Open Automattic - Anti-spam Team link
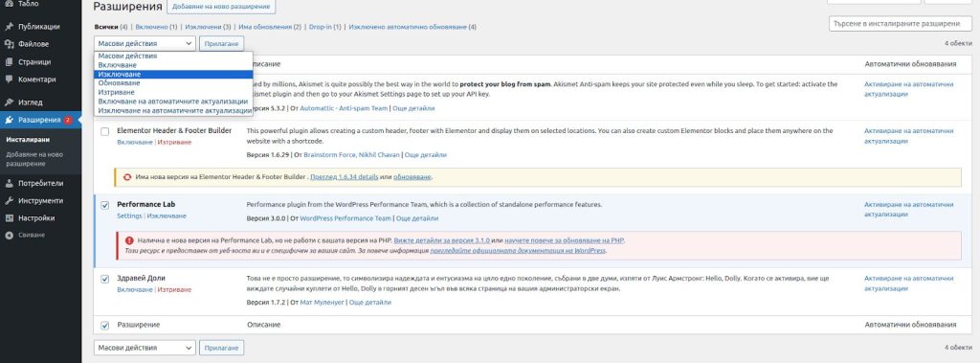The height and width of the screenshot is (363, 980). [x=345, y=108]
